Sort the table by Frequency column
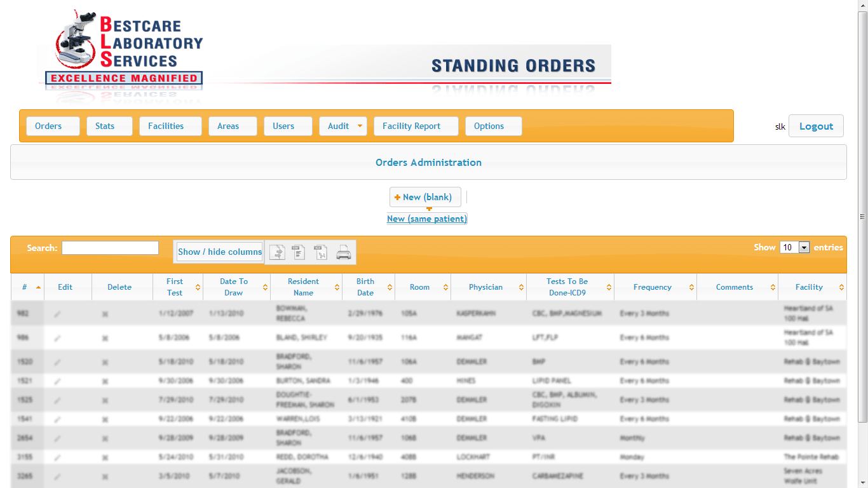Viewport: 868px width, 488px height. tap(653, 287)
